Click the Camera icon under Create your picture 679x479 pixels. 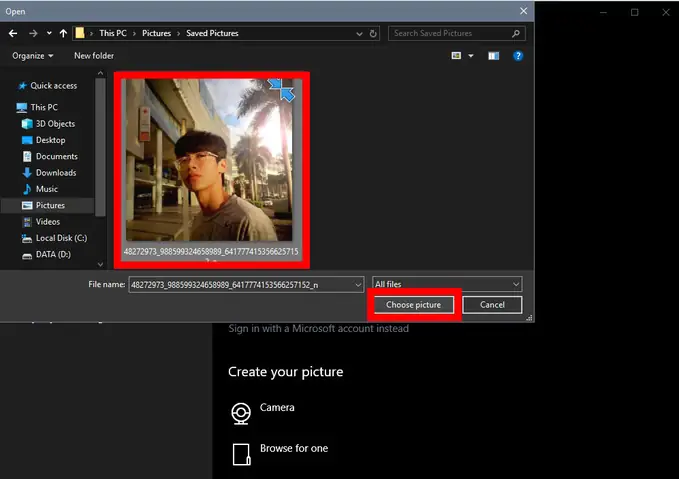(x=241, y=413)
